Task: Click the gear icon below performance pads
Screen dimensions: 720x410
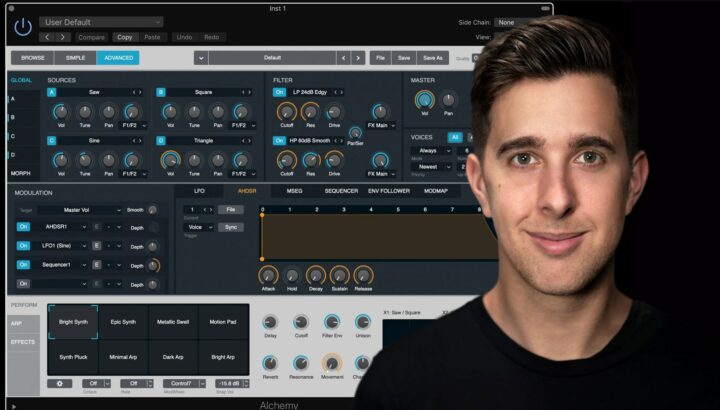Action: tap(60, 383)
